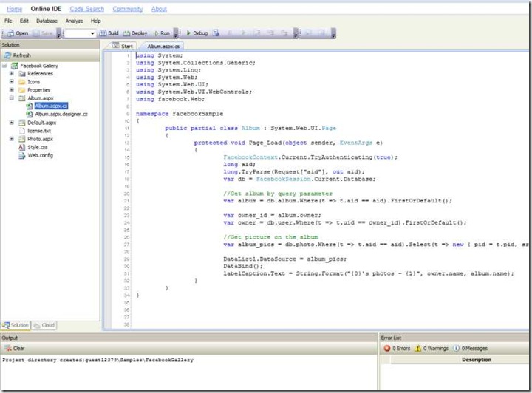Select Web.config in the tree
The width and height of the screenshot is (532, 393).
tap(41, 155)
